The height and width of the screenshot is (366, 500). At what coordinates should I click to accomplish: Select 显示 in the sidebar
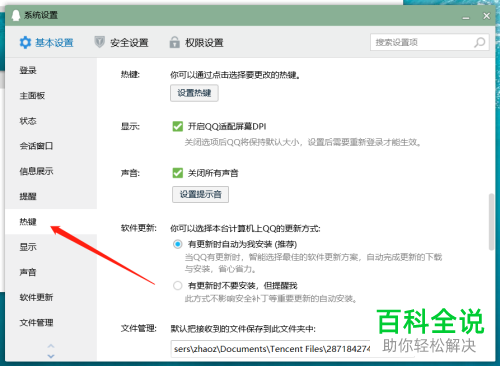[51, 247]
